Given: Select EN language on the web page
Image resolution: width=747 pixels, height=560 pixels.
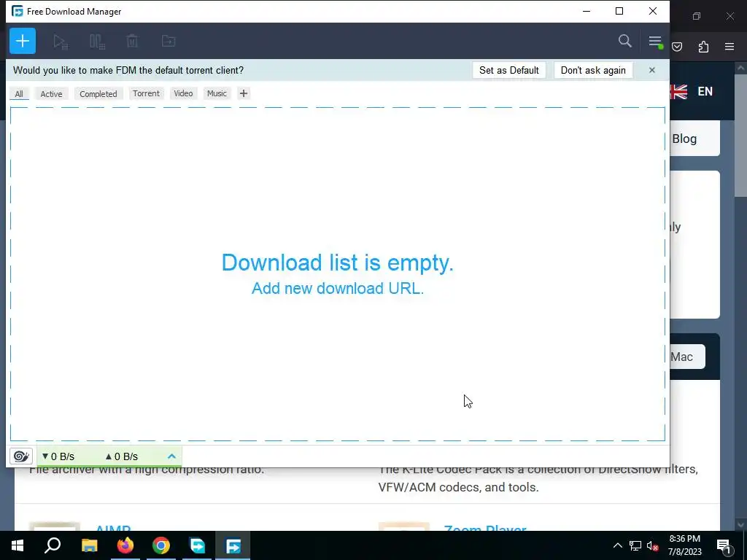Looking at the screenshot, I should (x=705, y=91).
